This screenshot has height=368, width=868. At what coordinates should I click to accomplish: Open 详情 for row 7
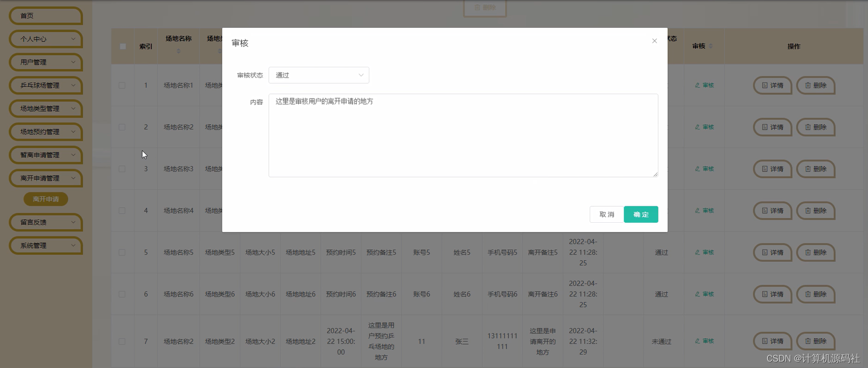772,341
